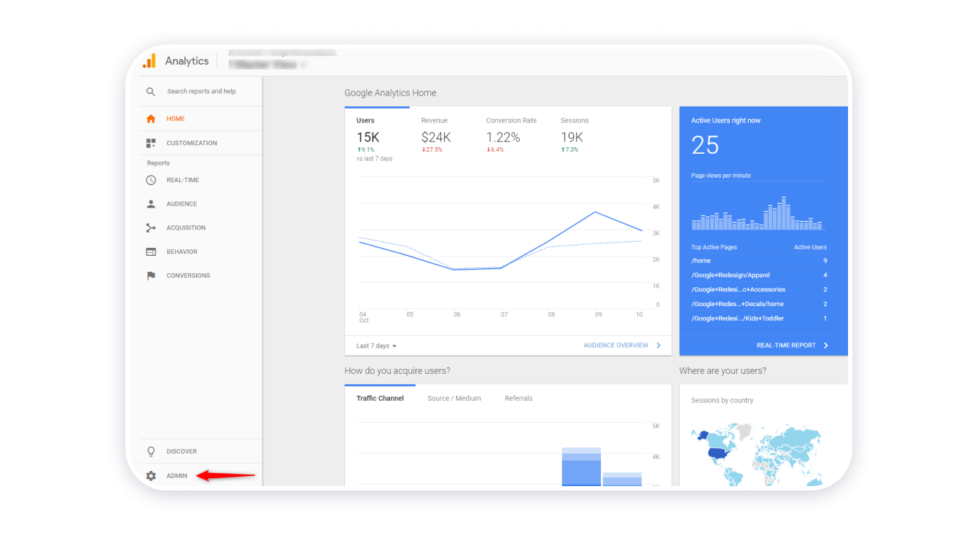980x535 pixels.
Task: Click the /home page in Top Active Pages
Action: [x=701, y=260]
